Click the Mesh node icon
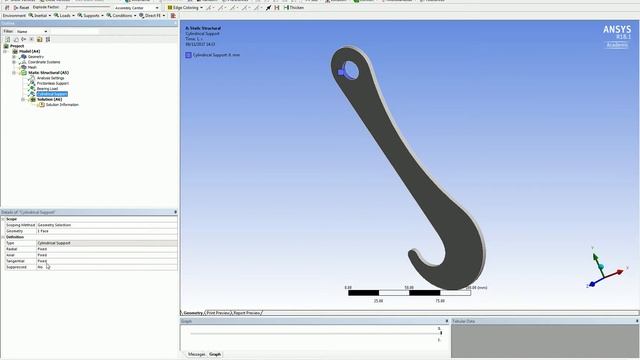640x360 pixels. pos(23,67)
